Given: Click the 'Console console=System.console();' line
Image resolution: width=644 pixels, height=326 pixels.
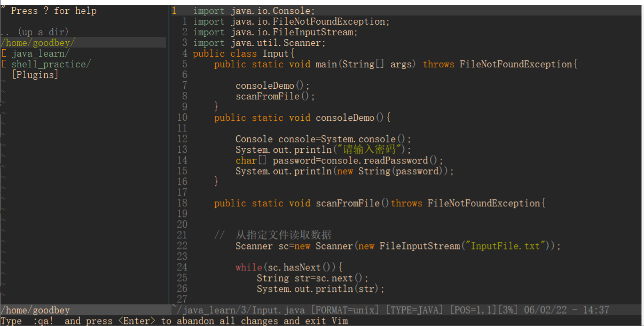Looking at the screenshot, I should [324, 139].
